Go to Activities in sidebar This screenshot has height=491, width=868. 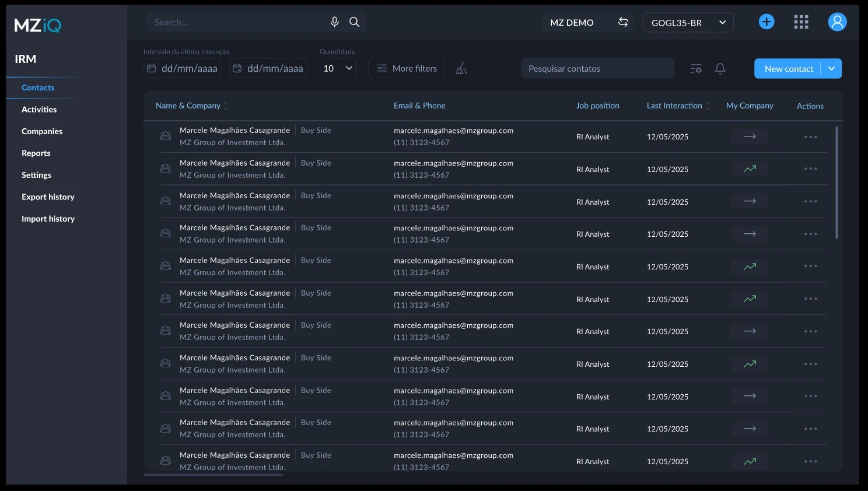click(39, 109)
